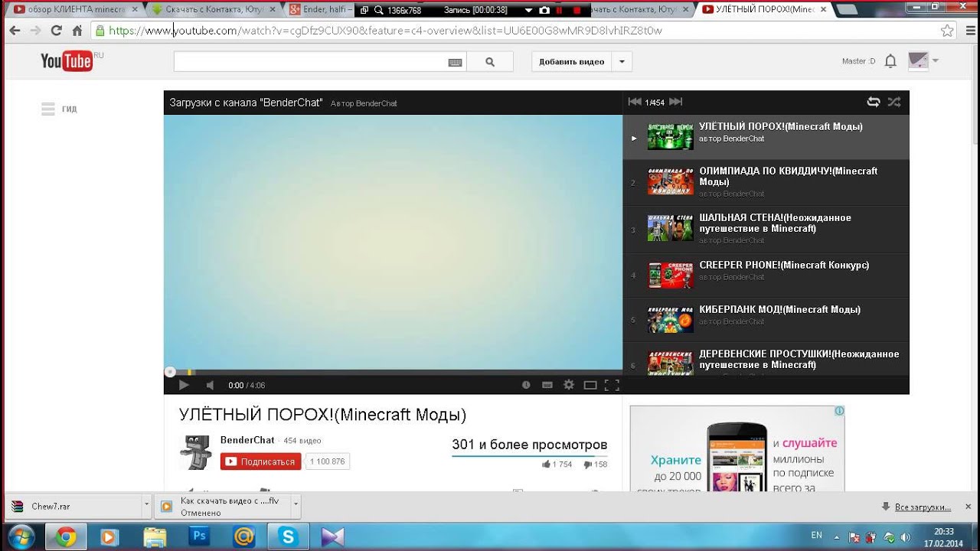
Task: Click the ad info icon on the advertisement
Action: 839,411
